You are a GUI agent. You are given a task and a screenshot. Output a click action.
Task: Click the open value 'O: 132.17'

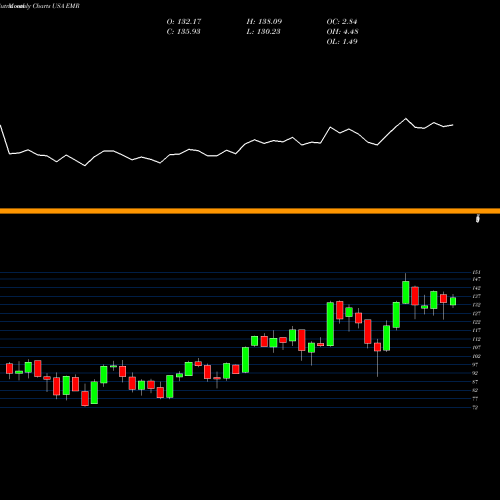pyautogui.click(x=184, y=22)
